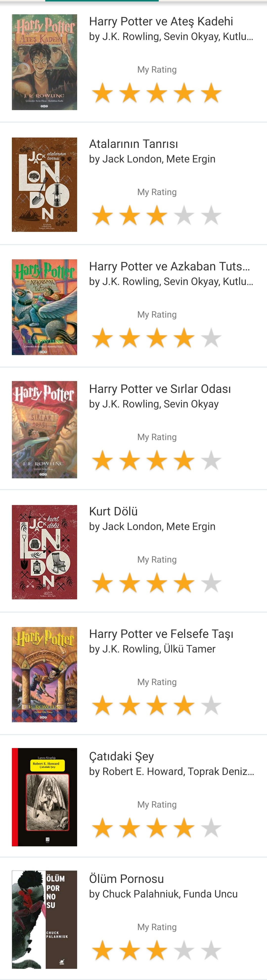Image resolution: width=267 pixels, height=980 pixels.
Task: Click fifth star for Harry Potter ve Felsefe Taşı
Action: (211, 705)
